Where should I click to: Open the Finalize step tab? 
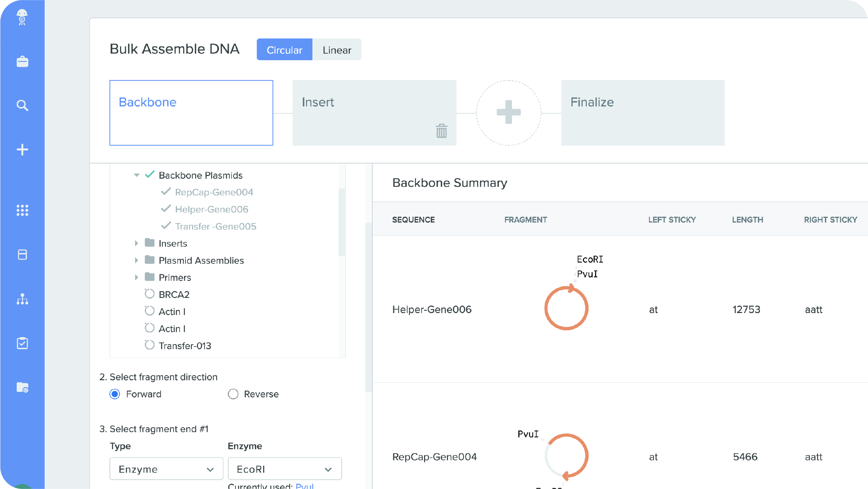[642, 112]
